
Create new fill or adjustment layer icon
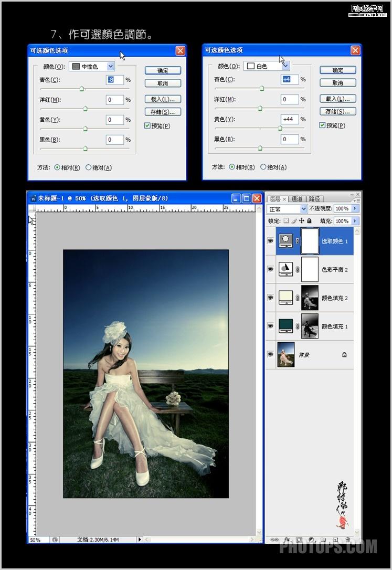pyautogui.click(x=311, y=540)
